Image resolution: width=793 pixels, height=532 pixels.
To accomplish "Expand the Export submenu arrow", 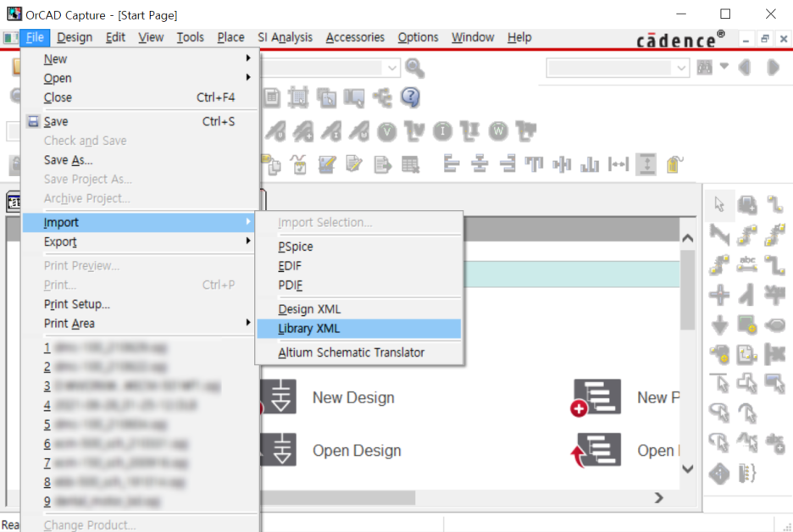I will (x=247, y=241).
